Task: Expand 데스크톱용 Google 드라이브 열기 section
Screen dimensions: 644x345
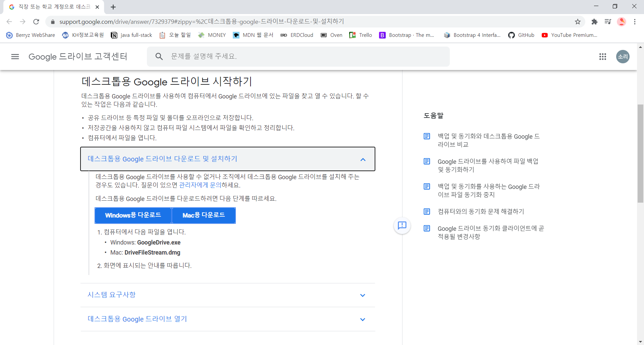Action: [x=228, y=319]
